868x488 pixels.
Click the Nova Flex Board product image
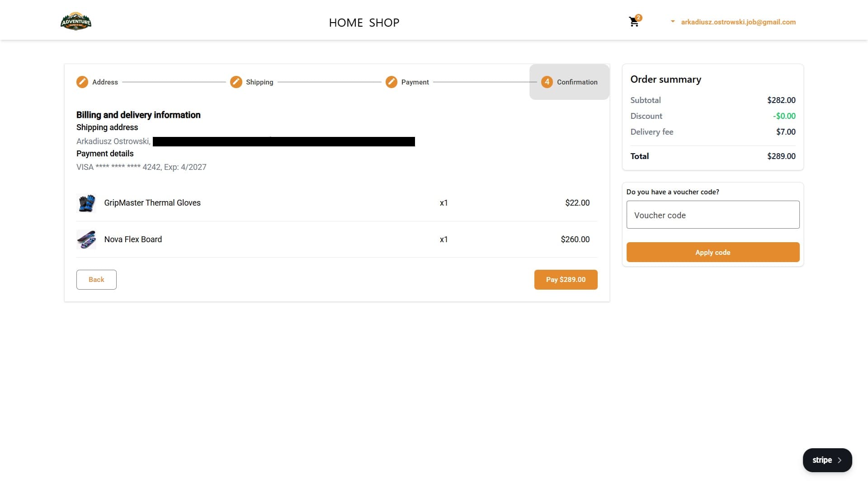click(x=86, y=239)
